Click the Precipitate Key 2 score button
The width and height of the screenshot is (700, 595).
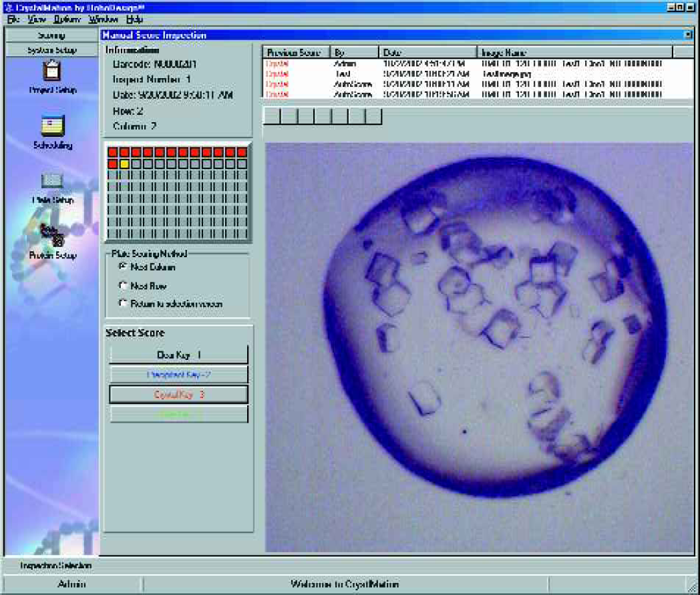(x=178, y=375)
